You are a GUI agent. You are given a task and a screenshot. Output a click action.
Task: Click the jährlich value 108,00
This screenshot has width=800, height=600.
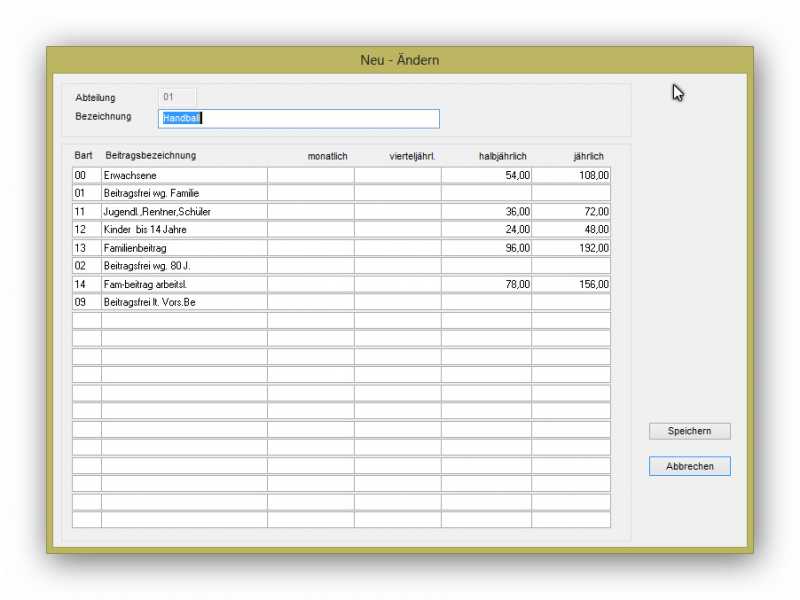point(571,175)
